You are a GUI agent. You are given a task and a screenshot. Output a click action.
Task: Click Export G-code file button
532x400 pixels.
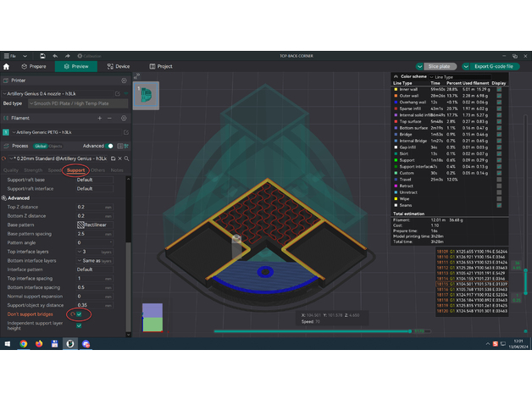493,66
